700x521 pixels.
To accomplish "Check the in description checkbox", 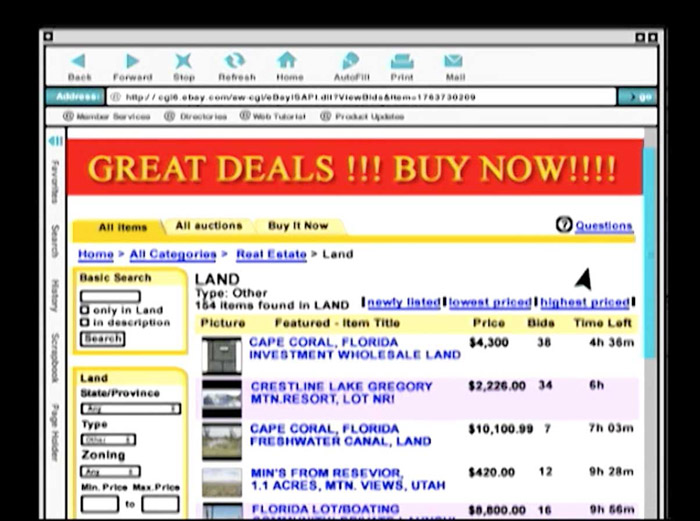I will click(84, 322).
